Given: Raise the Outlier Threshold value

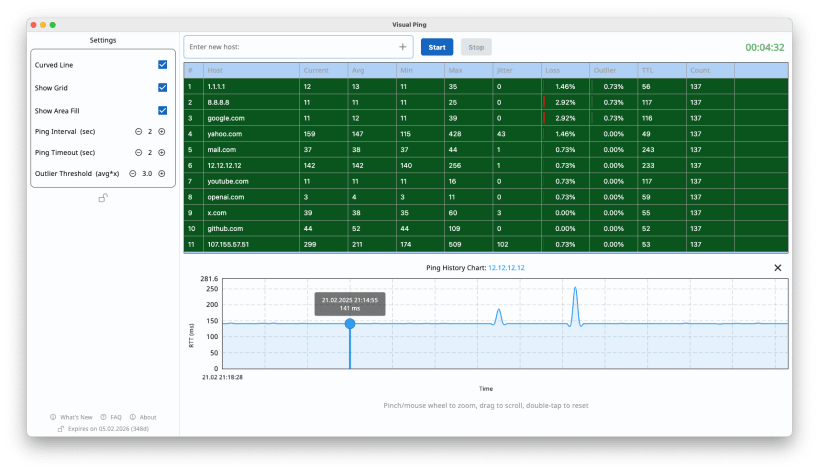Looking at the screenshot, I should coord(162,173).
